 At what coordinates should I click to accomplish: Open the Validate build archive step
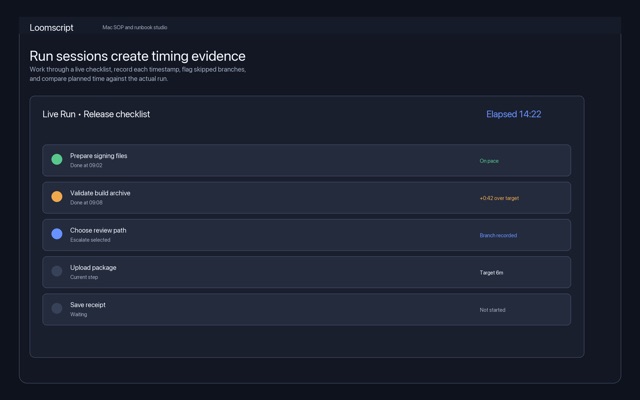tap(307, 198)
